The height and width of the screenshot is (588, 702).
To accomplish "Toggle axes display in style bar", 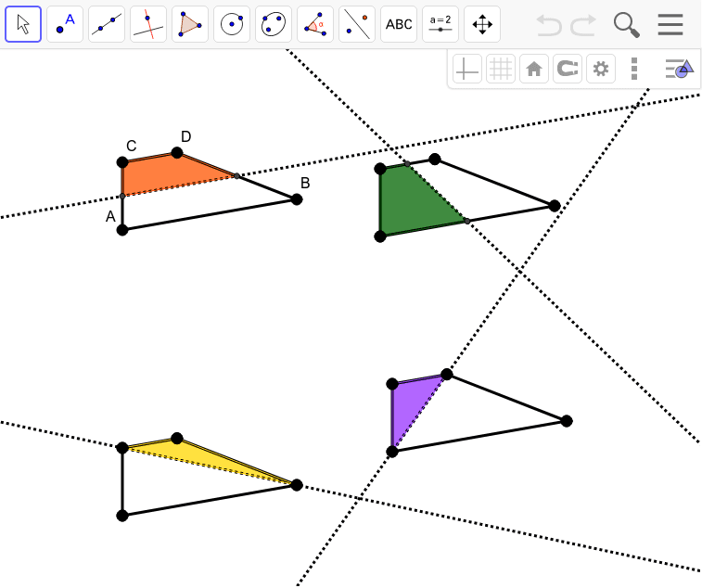I will pos(467,69).
